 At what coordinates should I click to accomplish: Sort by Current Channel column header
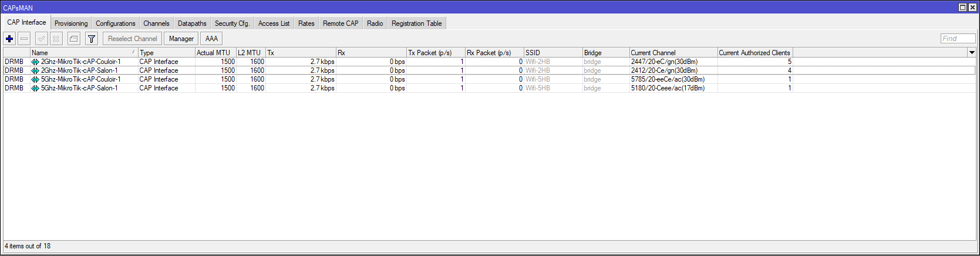[x=673, y=52]
